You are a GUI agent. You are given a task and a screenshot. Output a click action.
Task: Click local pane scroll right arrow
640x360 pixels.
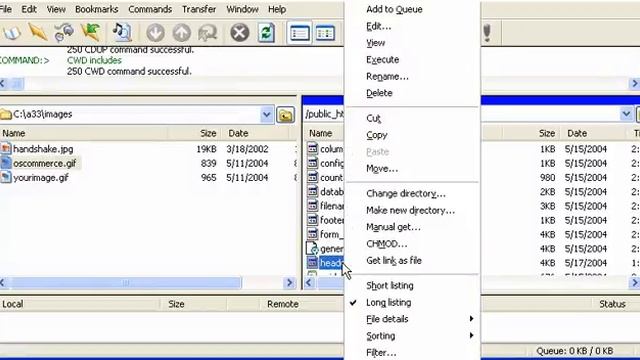point(289,282)
